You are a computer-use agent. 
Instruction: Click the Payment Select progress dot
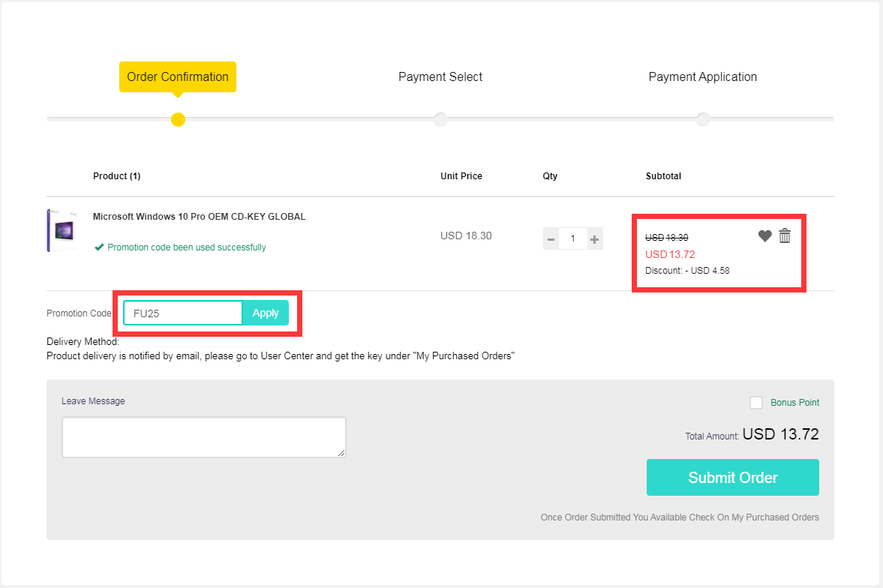[440, 119]
